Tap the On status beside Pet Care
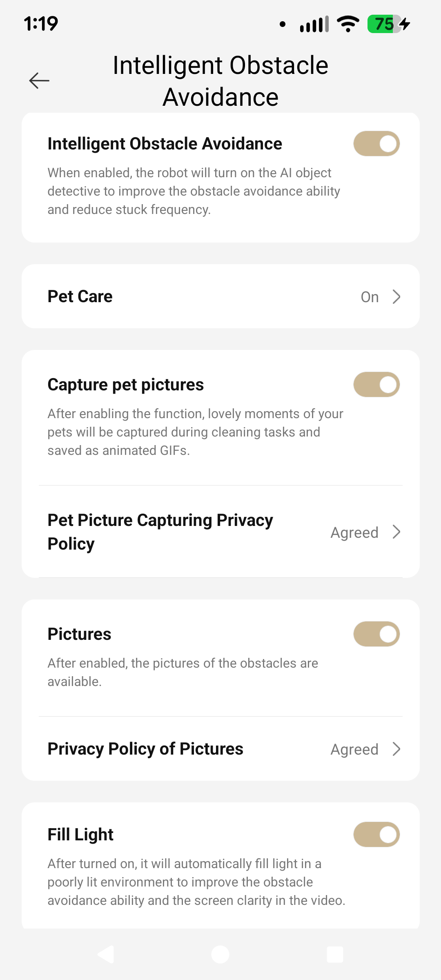 [370, 297]
